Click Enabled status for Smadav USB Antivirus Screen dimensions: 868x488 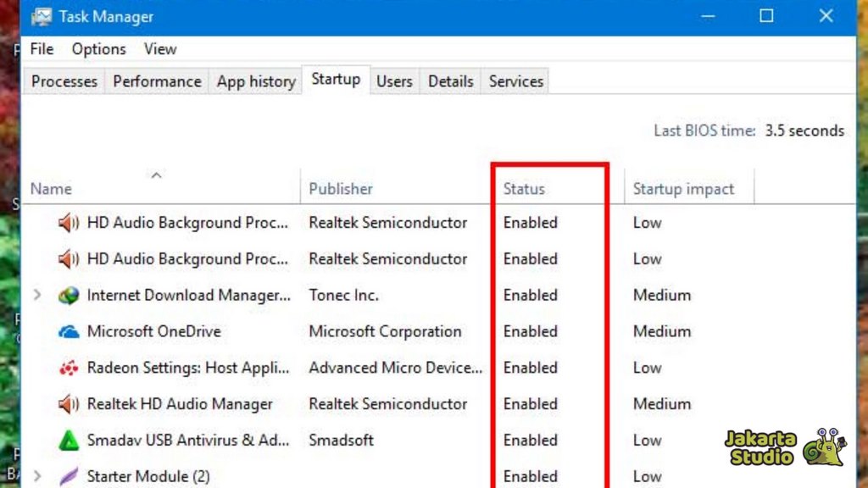click(531, 441)
